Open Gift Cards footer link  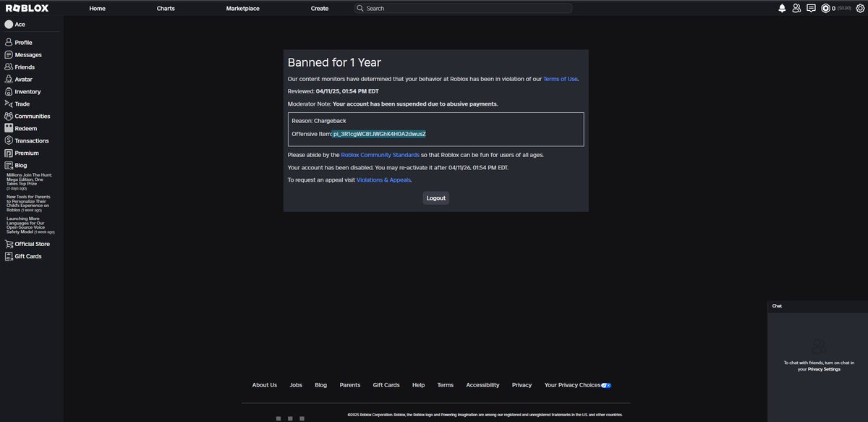coord(386,385)
